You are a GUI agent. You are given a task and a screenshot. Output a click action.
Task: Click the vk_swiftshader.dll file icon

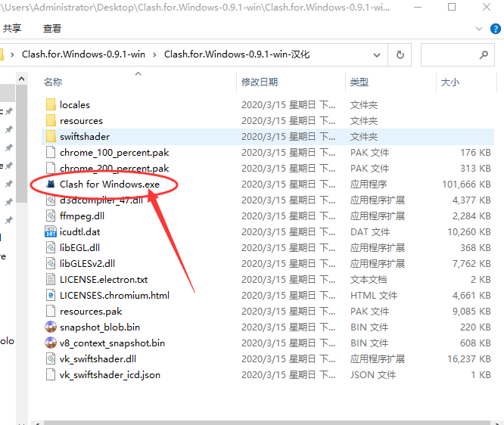(x=51, y=358)
